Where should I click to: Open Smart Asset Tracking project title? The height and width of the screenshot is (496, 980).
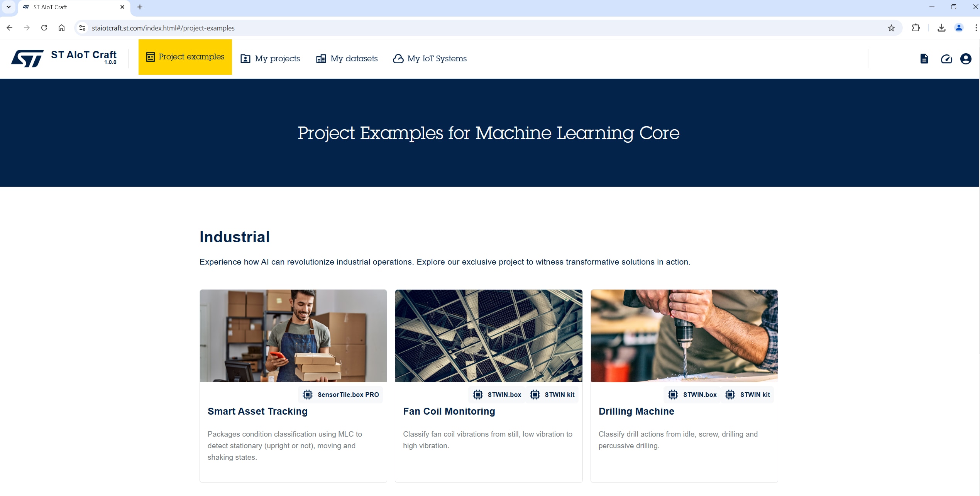pos(257,411)
